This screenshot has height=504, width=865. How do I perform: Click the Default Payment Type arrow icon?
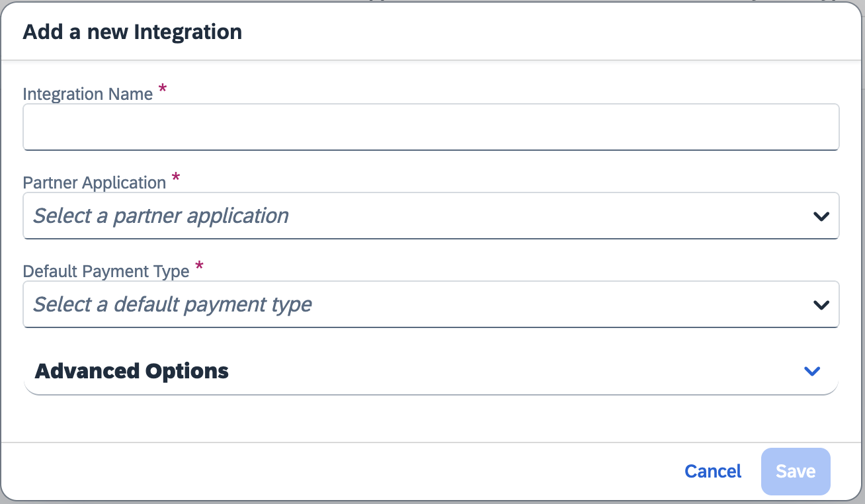(821, 305)
